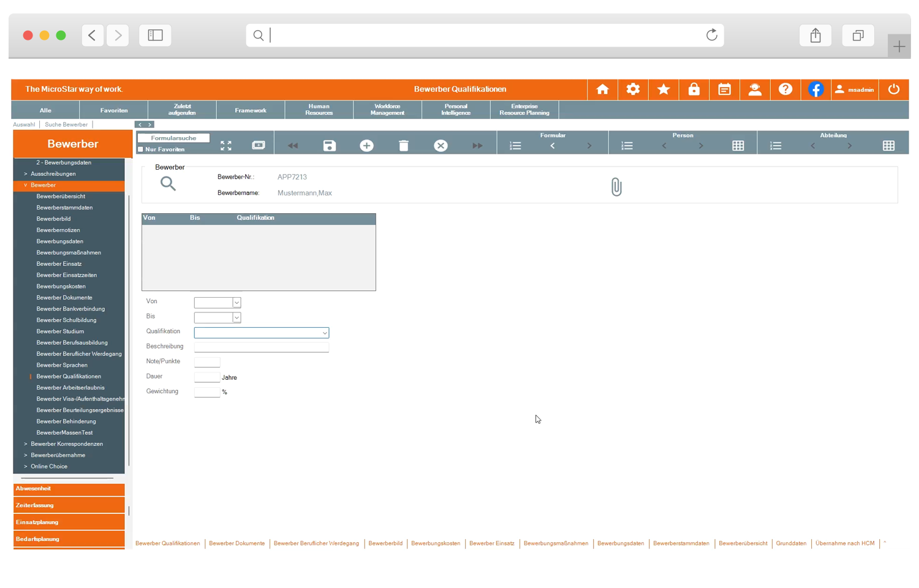
Task: Open the Framework menu tab
Action: 251,110
